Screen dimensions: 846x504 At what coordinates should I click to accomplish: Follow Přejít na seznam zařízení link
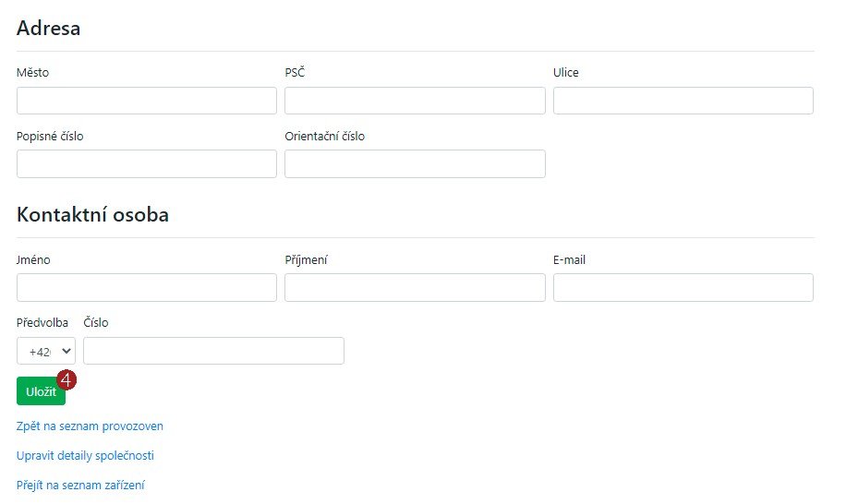(x=80, y=486)
